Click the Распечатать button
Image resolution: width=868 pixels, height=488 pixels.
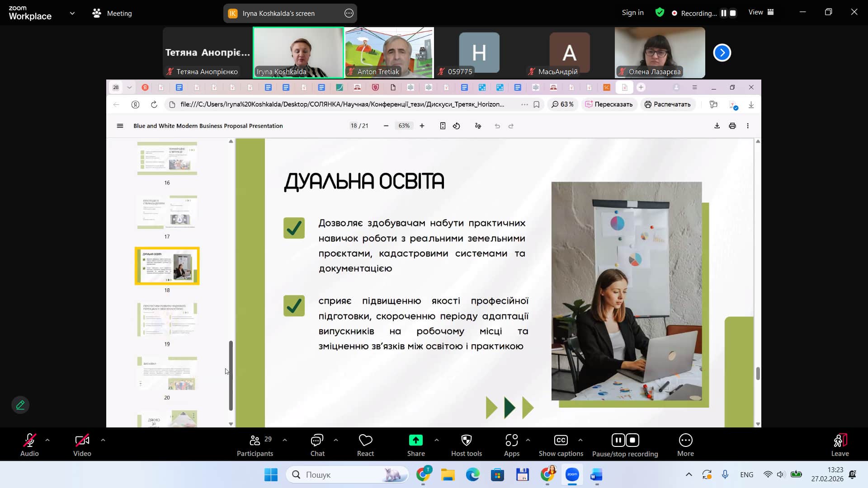click(667, 104)
